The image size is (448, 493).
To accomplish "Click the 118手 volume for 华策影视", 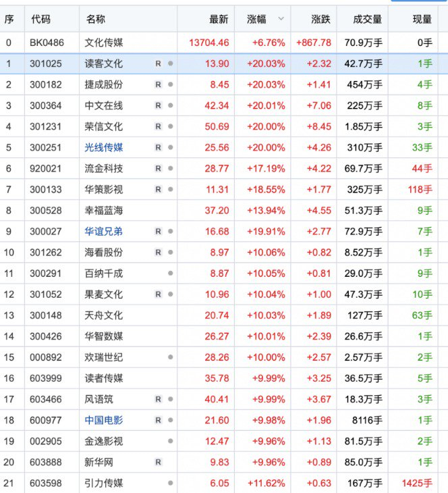I will click(x=420, y=189).
